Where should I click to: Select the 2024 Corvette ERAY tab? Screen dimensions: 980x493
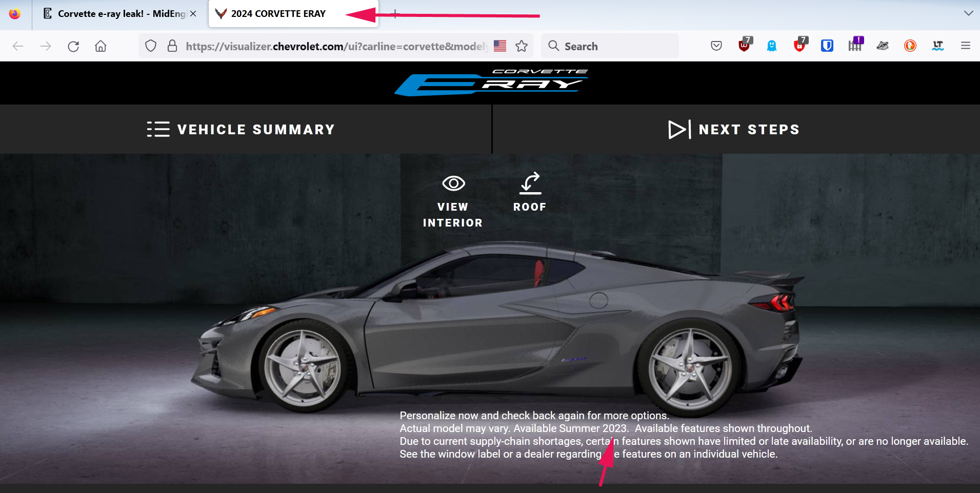[278, 14]
